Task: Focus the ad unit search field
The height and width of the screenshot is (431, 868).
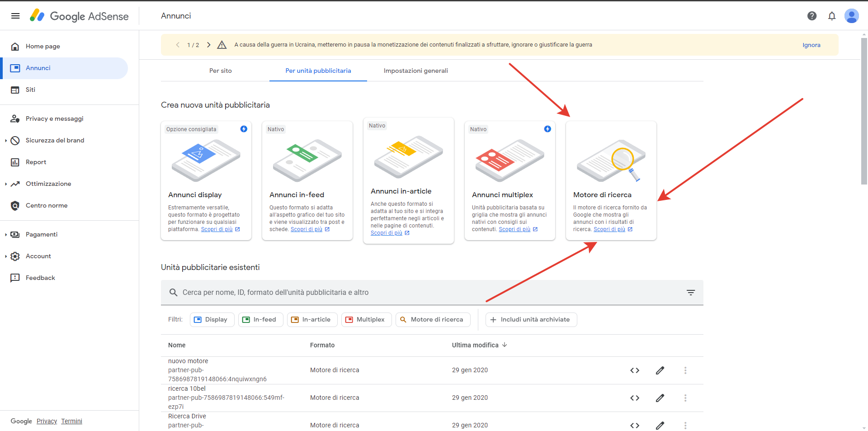Action: coord(432,293)
